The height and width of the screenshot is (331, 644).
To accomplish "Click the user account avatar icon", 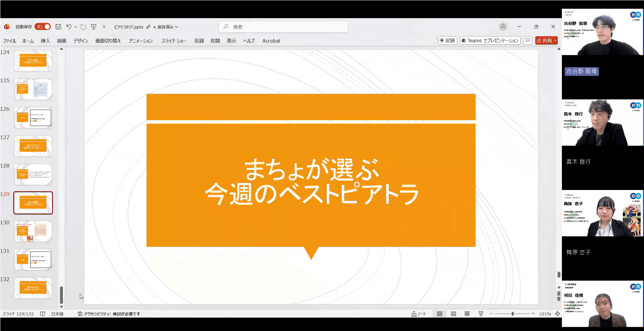I will click(503, 27).
